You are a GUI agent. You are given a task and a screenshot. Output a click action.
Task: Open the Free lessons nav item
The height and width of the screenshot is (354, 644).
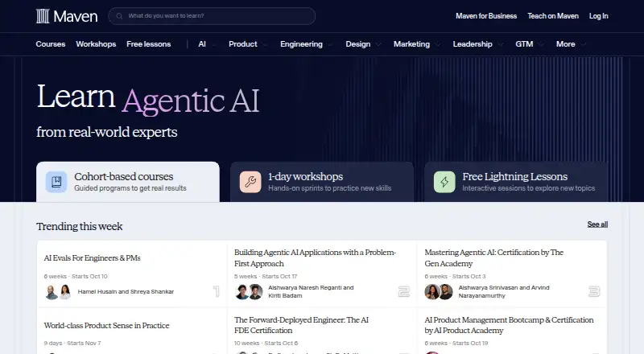[x=149, y=44]
